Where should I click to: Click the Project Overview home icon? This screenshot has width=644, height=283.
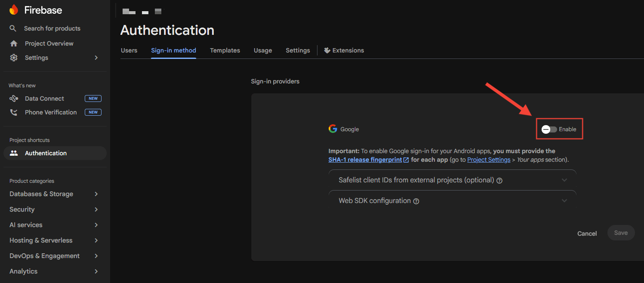pyautogui.click(x=14, y=43)
